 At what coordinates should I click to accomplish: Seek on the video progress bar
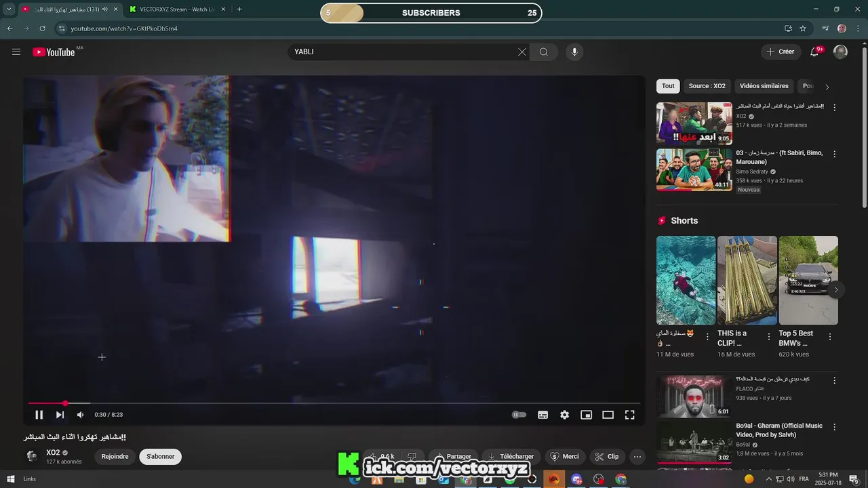tap(334, 403)
